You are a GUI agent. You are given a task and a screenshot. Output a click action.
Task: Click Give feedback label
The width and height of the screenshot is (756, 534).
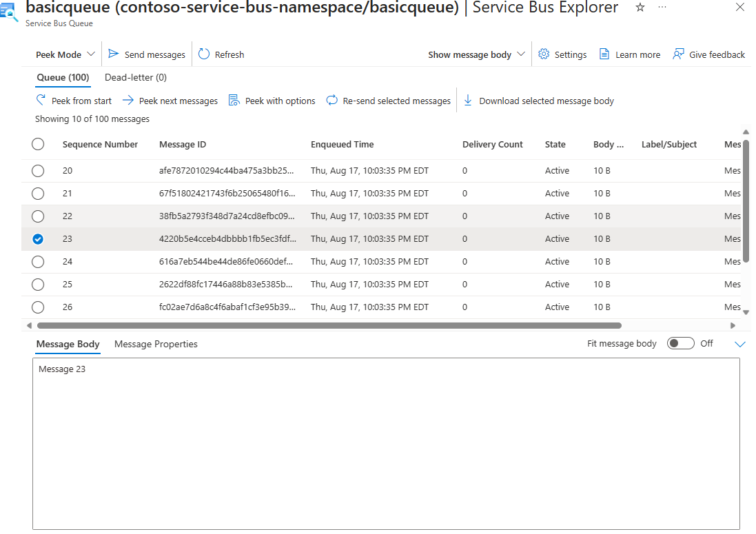[x=717, y=55]
